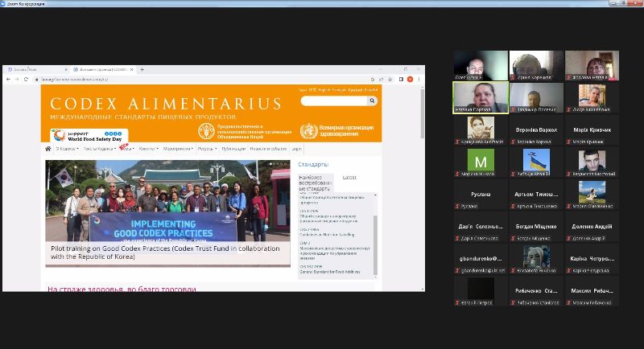This screenshot has height=349, width=644.
Task: Click the browser back arrow
Action: [8, 79]
